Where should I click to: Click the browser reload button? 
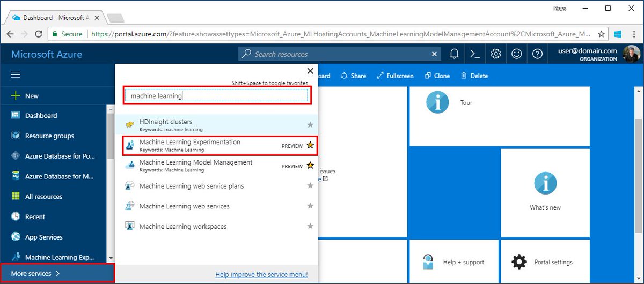(38, 34)
